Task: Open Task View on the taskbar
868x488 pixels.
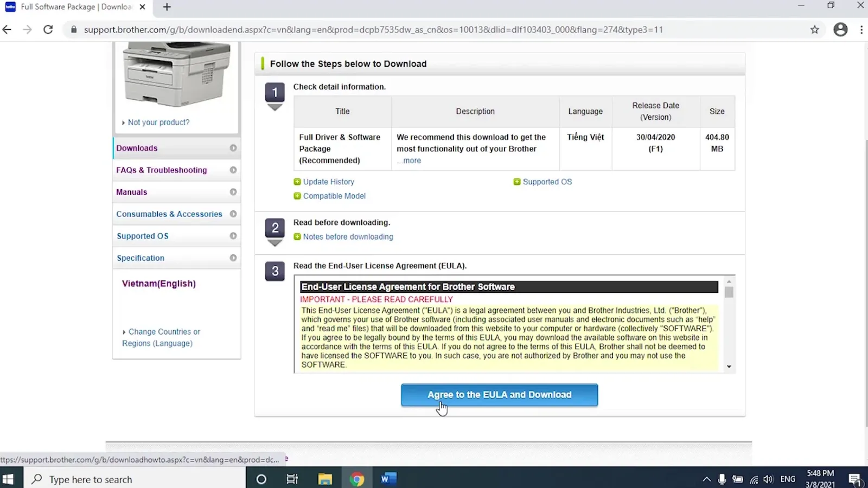Action: click(292, 479)
